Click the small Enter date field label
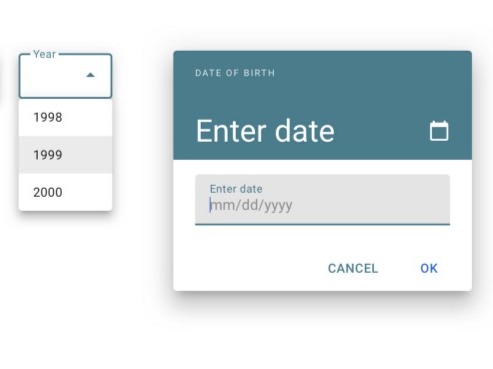 click(x=236, y=189)
